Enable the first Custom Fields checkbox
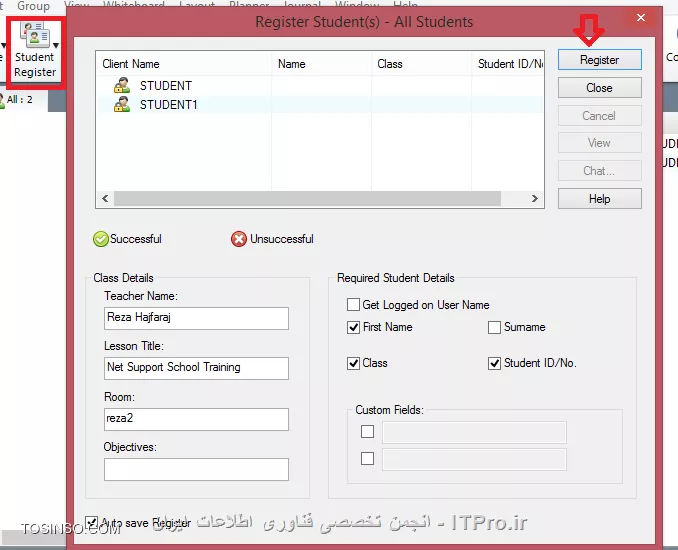This screenshot has height=550, width=678. 368,432
